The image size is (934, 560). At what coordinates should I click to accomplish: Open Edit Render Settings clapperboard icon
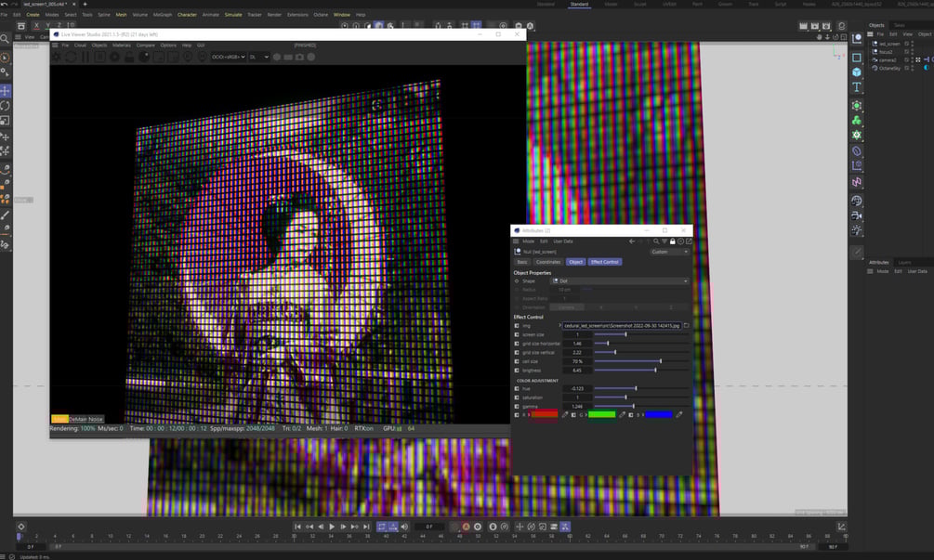(x=826, y=26)
